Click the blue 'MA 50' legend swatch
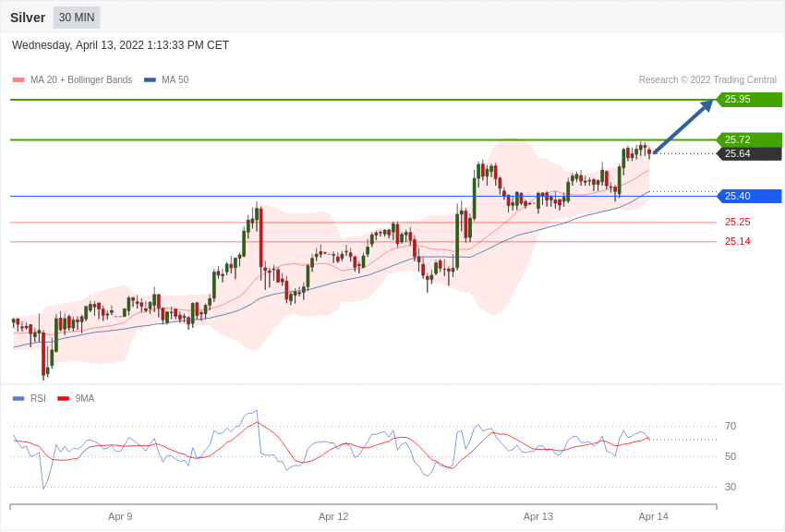Screen dimensions: 785x532 [150, 79]
